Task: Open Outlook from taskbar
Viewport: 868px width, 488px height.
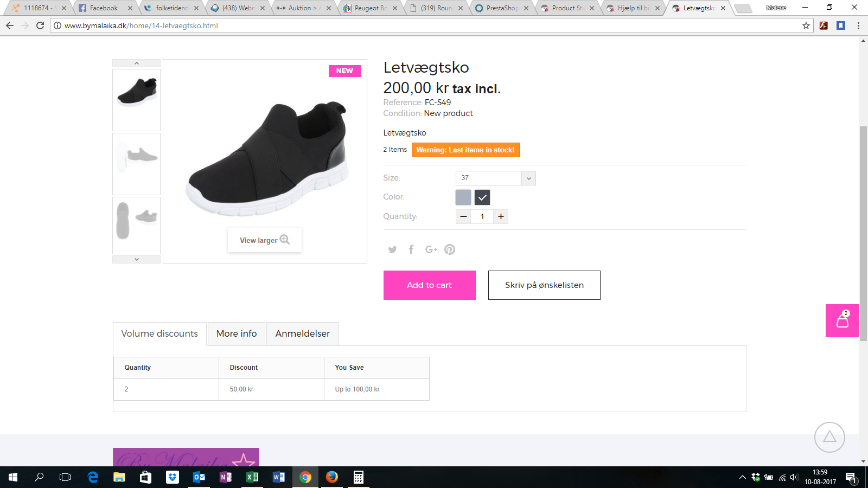Action: point(199,477)
